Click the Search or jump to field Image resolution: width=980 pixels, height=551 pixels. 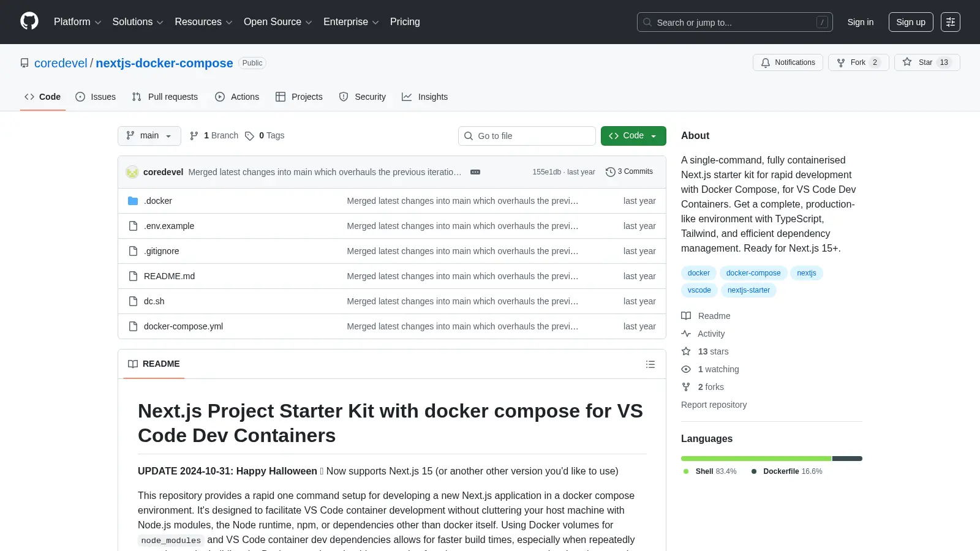coord(735,22)
